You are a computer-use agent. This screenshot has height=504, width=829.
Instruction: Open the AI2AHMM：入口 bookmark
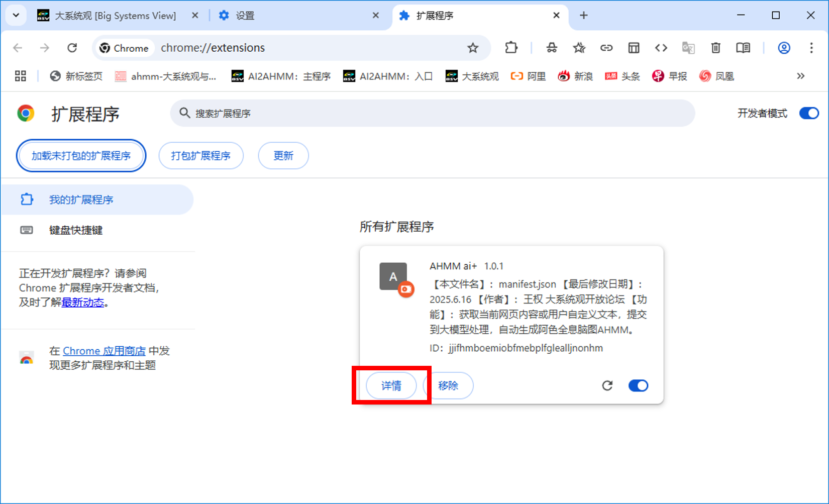388,76
